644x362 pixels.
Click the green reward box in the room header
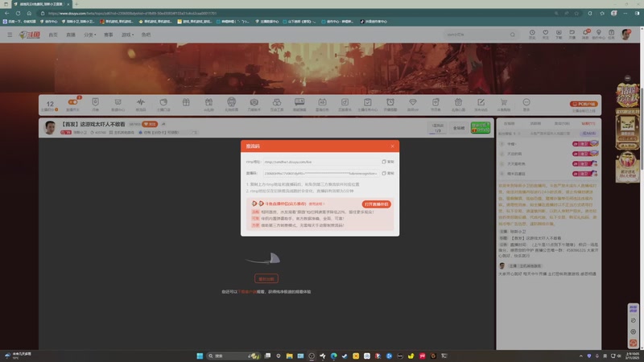pos(481,128)
